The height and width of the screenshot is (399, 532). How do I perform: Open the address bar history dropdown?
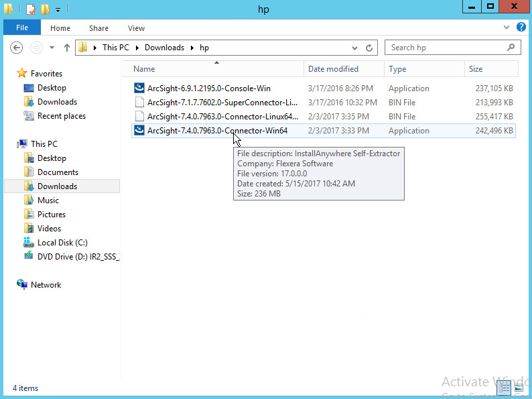355,48
